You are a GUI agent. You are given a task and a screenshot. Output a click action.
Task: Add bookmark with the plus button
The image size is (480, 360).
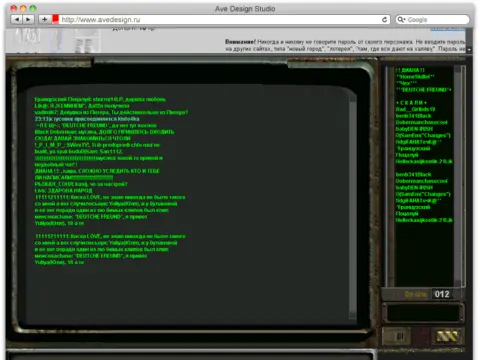(44, 20)
